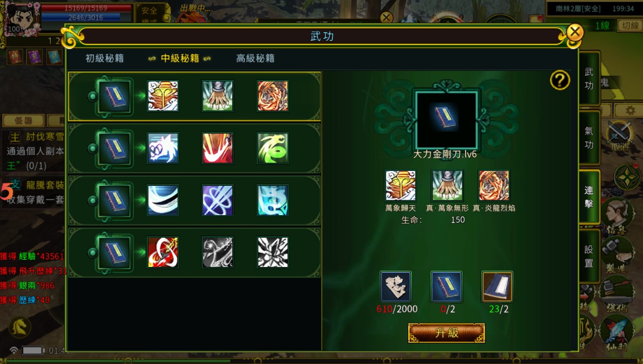Open the 切線 line switcher

629,26
